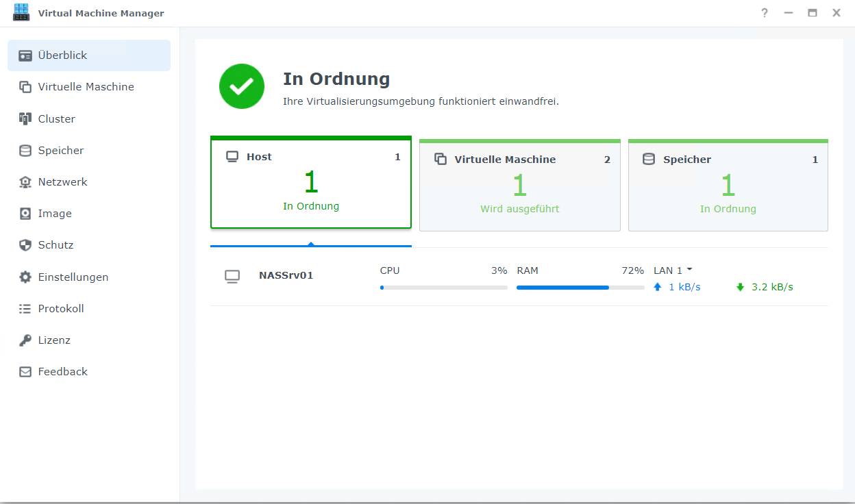Click the Feedback sidebar entry

(63, 371)
